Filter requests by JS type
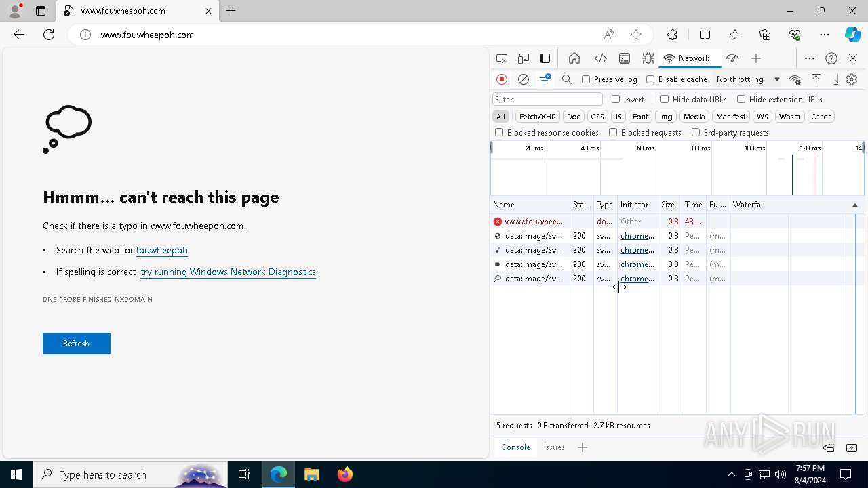The width and height of the screenshot is (868, 488). 618,117
